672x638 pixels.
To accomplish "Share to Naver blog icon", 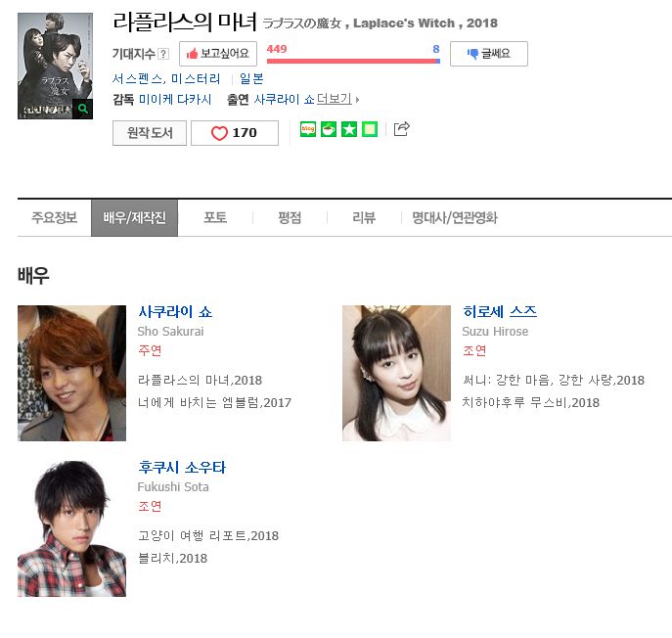I will 308,129.
